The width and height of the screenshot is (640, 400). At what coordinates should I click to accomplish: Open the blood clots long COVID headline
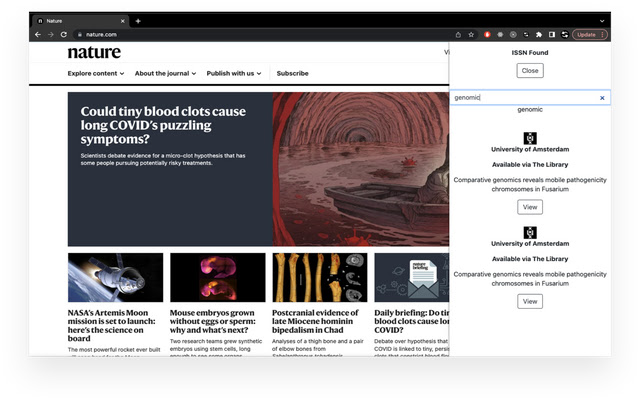[163, 125]
